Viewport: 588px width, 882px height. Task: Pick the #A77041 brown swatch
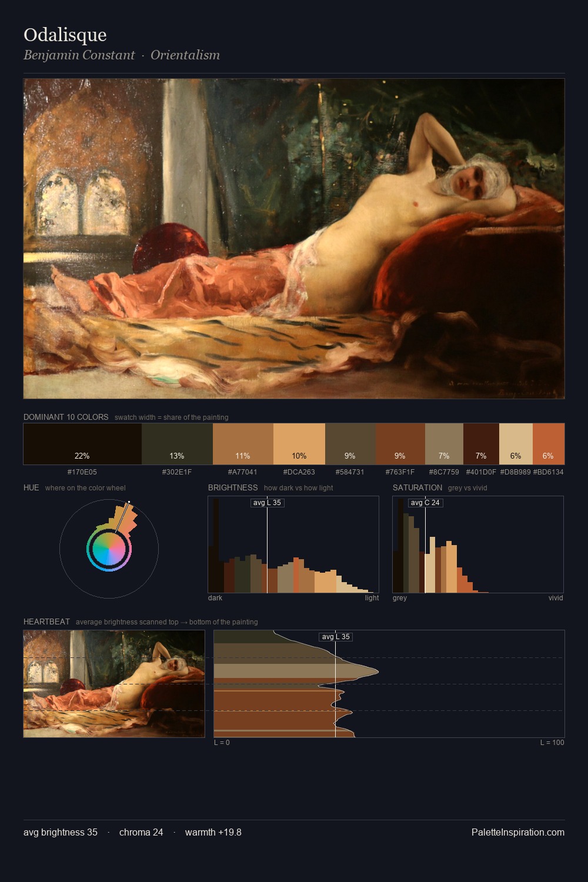pos(243,444)
